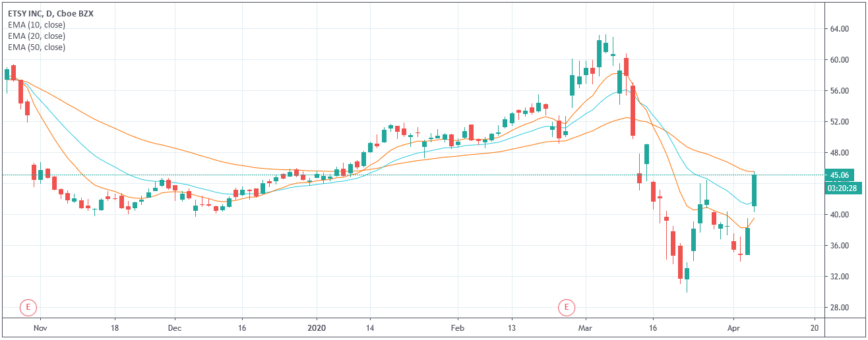Click the Feb label on time axis
868x340 pixels.
click(458, 327)
